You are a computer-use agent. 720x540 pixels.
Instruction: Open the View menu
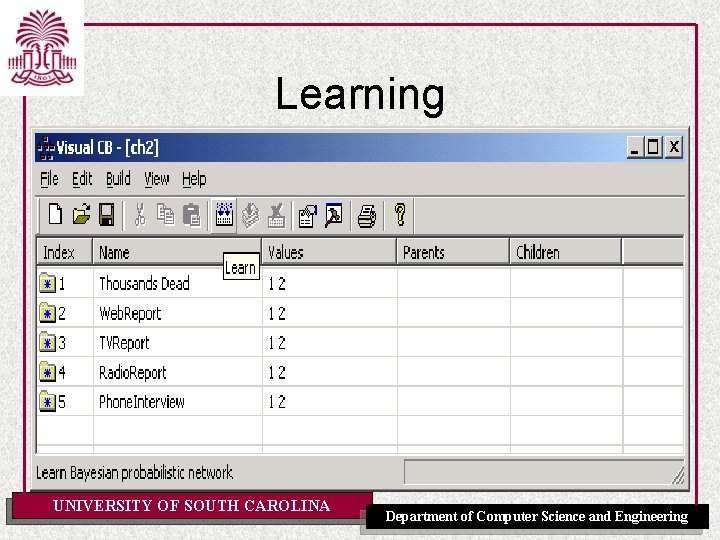[x=157, y=179]
